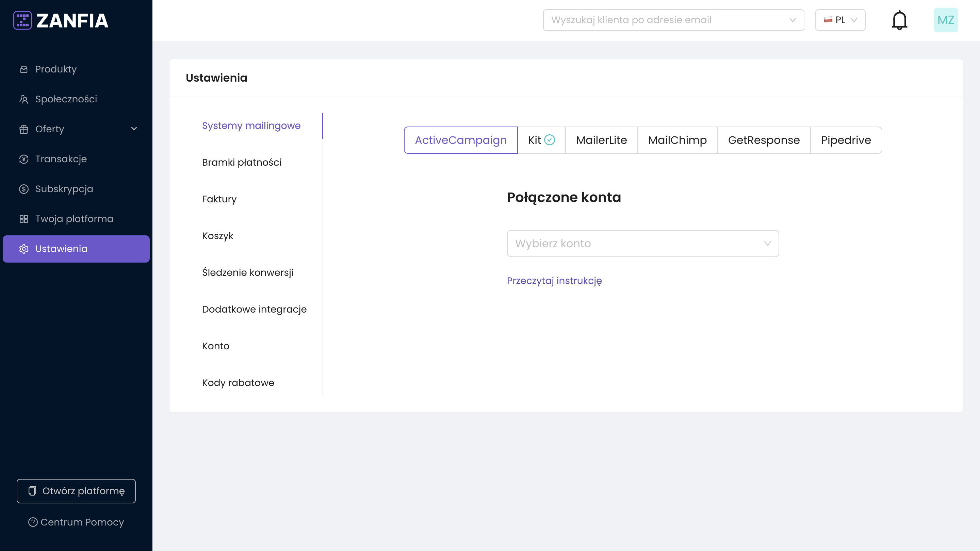The height and width of the screenshot is (551, 980).
Task: Click the MZ user avatar
Action: coord(946,20)
